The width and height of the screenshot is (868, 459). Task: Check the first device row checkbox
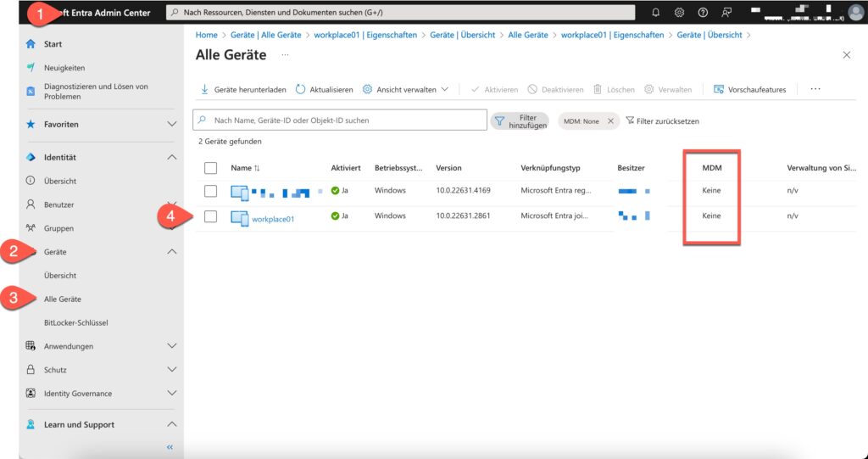click(211, 191)
